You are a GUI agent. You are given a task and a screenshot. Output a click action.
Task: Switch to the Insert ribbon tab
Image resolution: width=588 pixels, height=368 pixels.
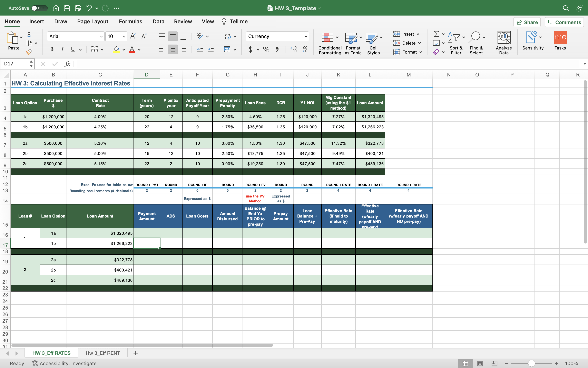(x=37, y=21)
